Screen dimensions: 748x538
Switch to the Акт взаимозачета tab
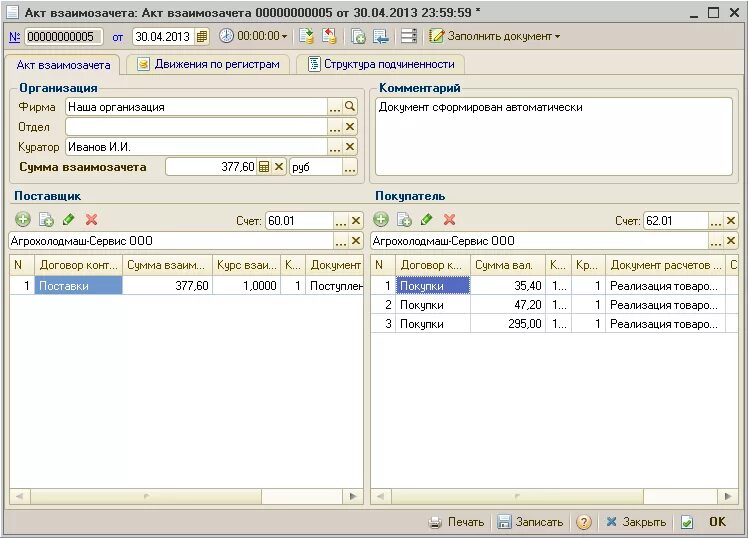coord(63,65)
